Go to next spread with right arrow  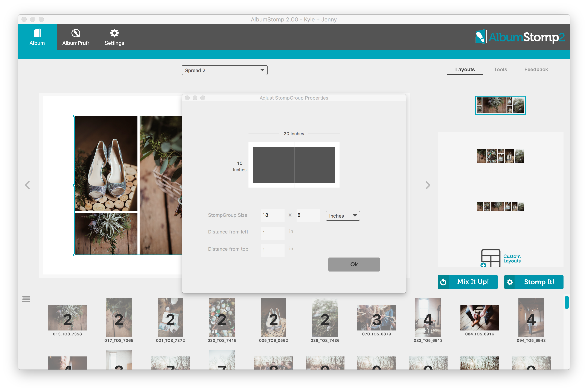click(428, 185)
